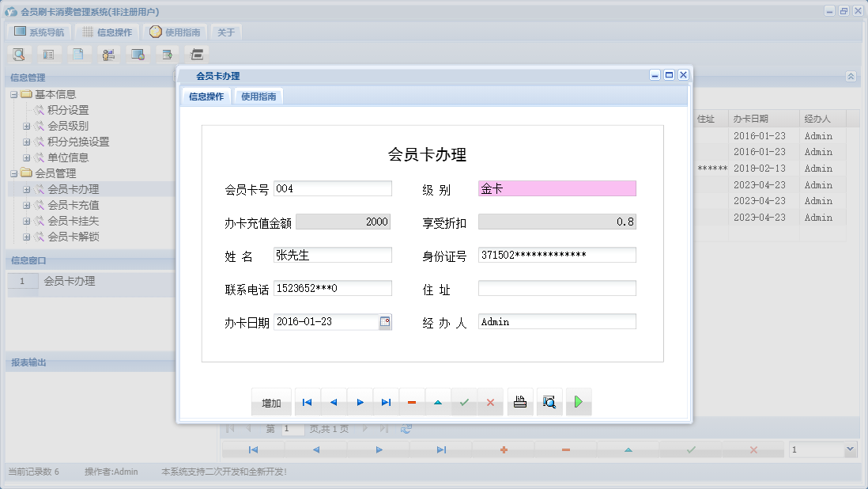Open the date picker beside 办卡日期

(x=386, y=321)
